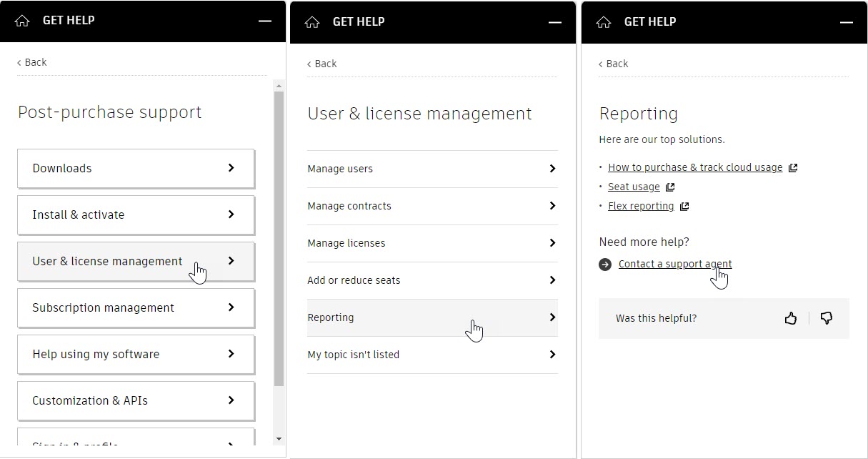Go Back from the Reporting panel
868x459 pixels.
(614, 64)
